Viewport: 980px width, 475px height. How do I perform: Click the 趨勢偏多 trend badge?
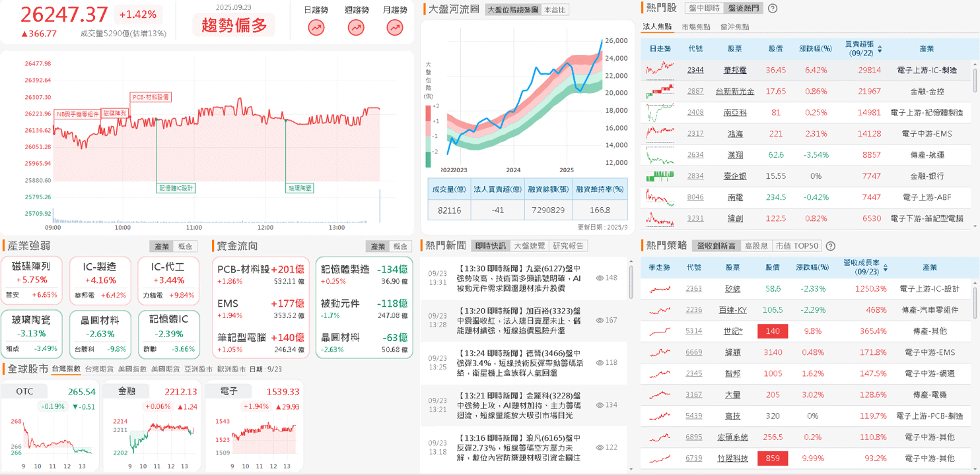click(234, 26)
